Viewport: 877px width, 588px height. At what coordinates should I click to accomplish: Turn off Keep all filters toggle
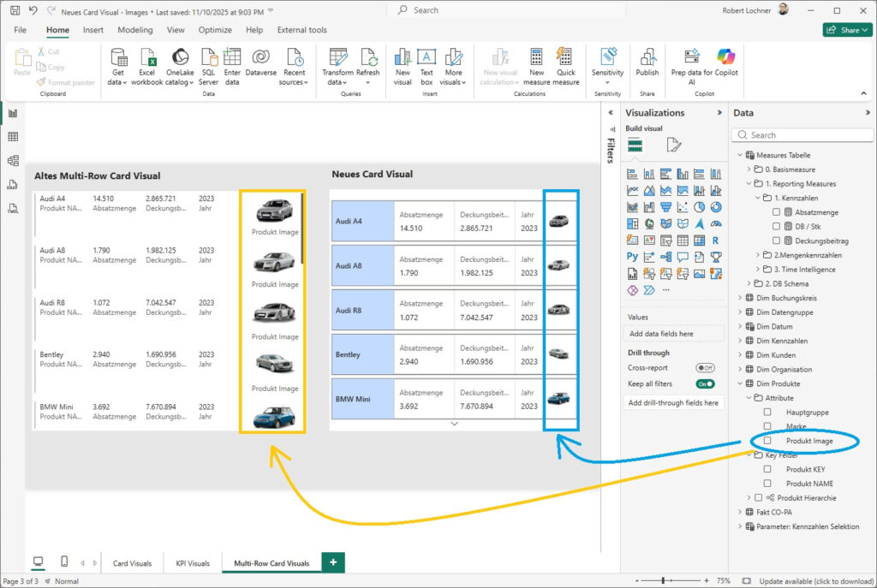click(705, 384)
